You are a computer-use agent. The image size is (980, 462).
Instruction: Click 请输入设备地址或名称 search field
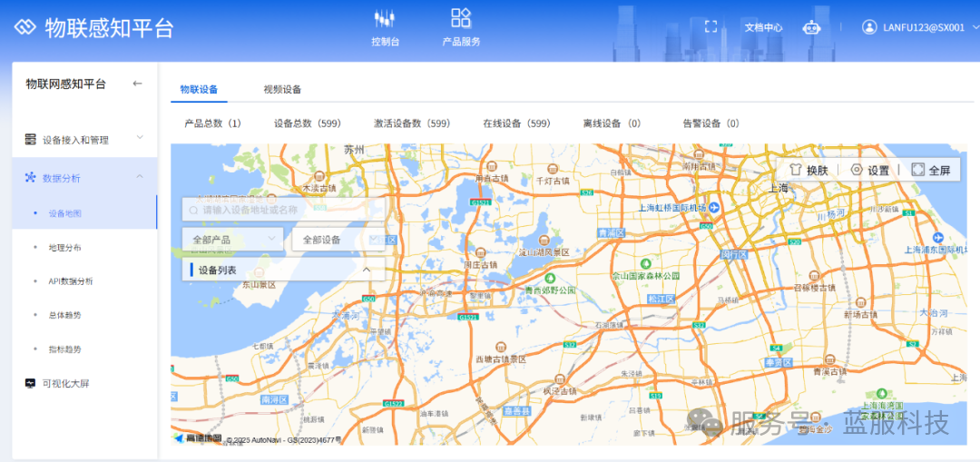pyautogui.click(x=283, y=210)
